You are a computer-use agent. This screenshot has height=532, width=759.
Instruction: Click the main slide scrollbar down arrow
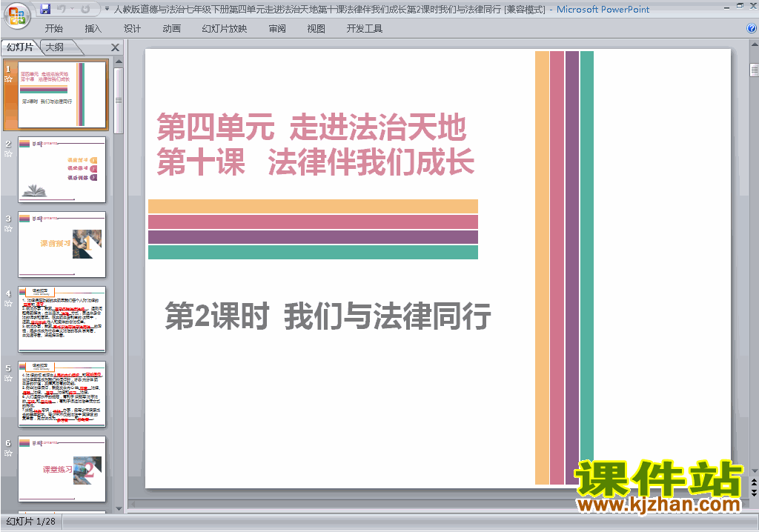click(x=754, y=471)
